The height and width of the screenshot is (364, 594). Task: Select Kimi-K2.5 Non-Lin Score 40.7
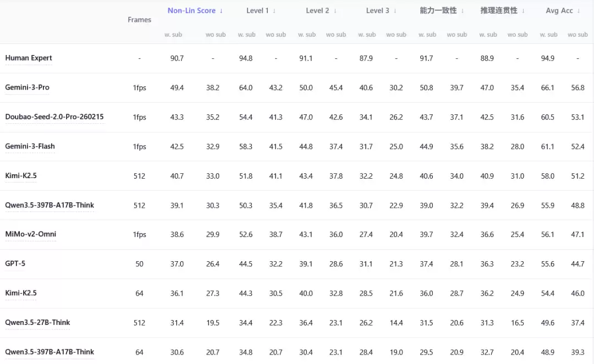coord(177,176)
